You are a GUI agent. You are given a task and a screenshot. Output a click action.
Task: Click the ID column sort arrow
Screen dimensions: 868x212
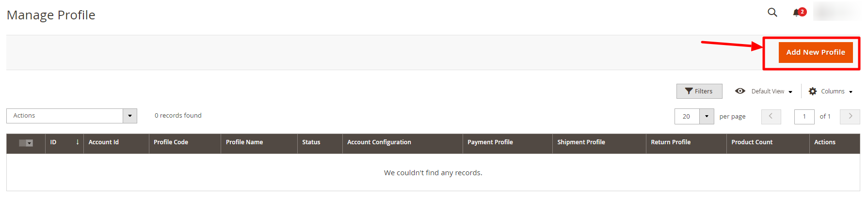point(78,142)
